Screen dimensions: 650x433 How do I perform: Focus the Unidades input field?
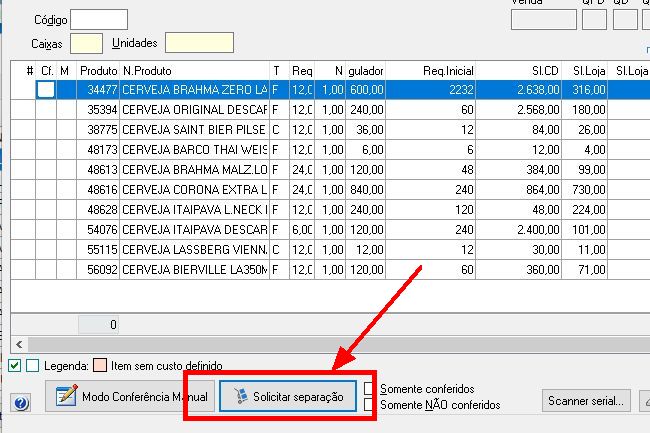click(199, 43)
